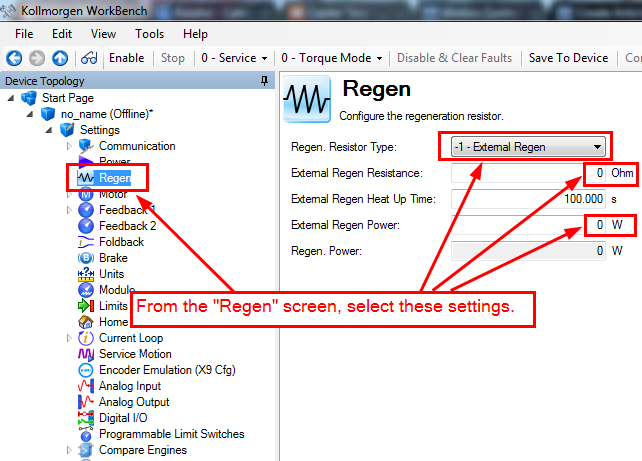The image size is (642, 461).
Task: Click the Encoder Emulation icon
Action: coord(86,370)
